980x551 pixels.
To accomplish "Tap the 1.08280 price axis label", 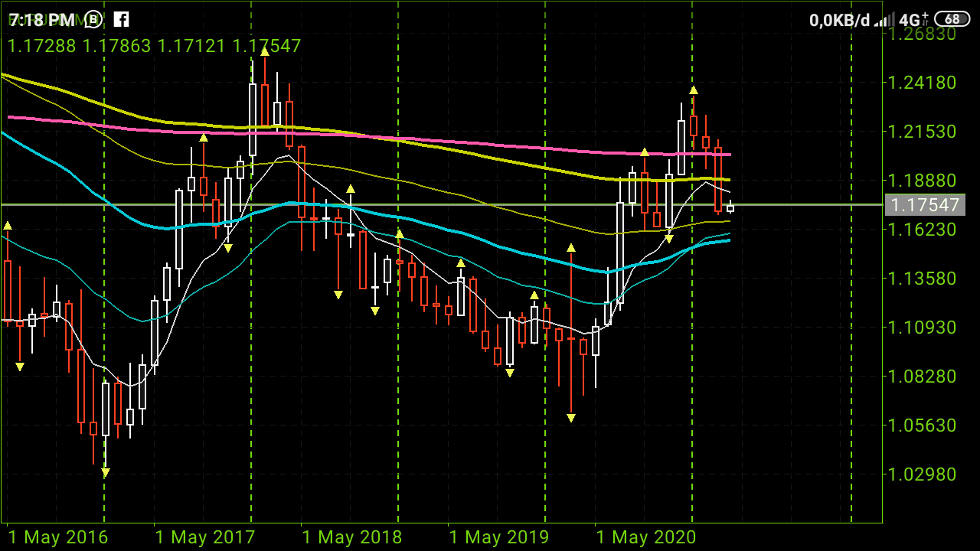I will click(x=923, y=377).
